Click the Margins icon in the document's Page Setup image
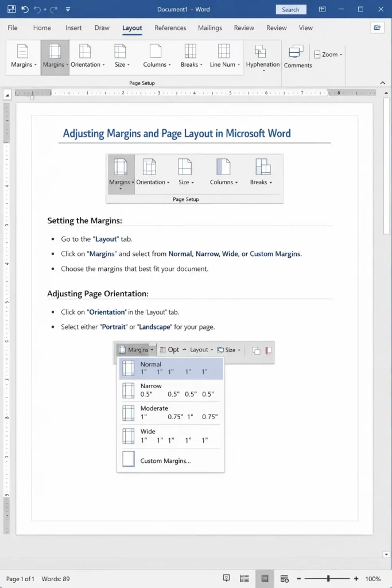Screen dimensions: 392x588 click(121, 167)
